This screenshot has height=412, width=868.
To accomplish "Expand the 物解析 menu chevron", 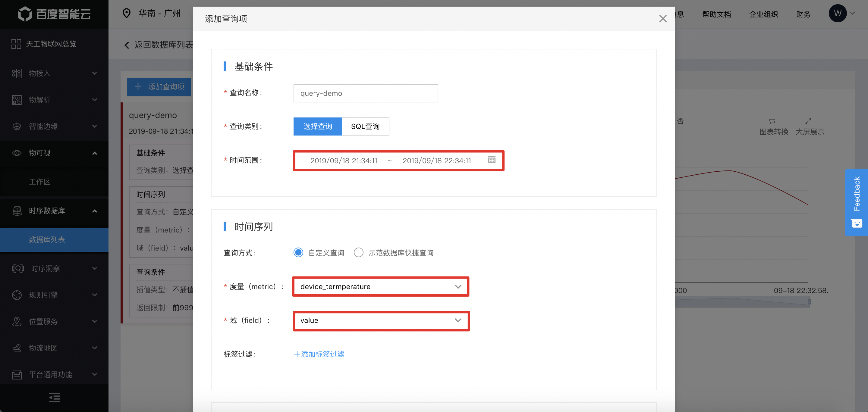I will [95, 100].
